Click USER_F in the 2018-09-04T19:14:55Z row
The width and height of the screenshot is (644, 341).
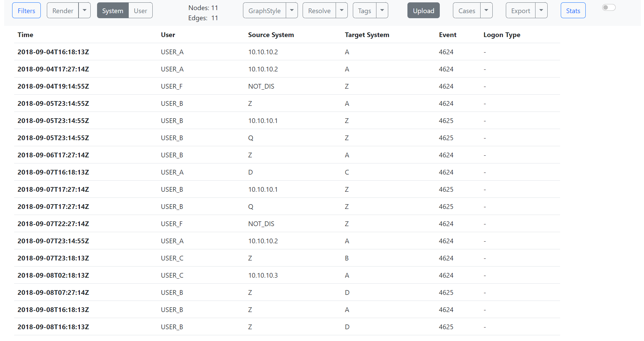(x=172, y=86)
